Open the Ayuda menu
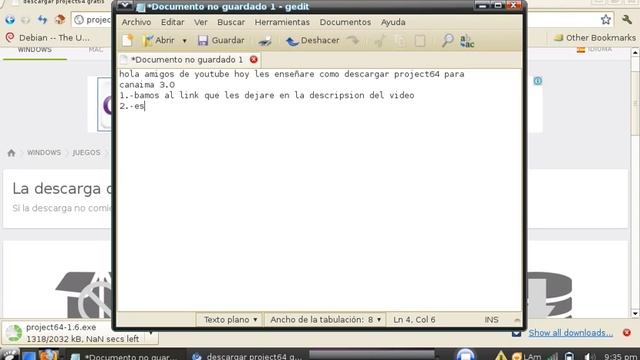This screenshot has height=360, width=640. click(393, 22)
